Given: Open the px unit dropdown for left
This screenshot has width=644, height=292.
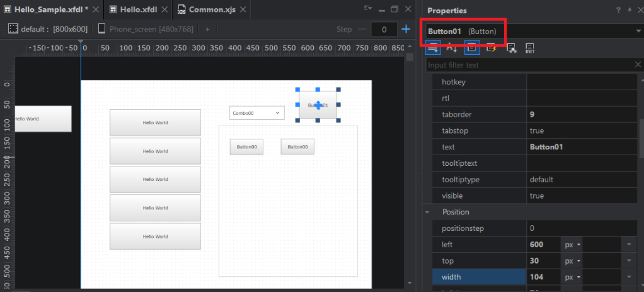Looking at the screenshot, I should tap(572, 245).
